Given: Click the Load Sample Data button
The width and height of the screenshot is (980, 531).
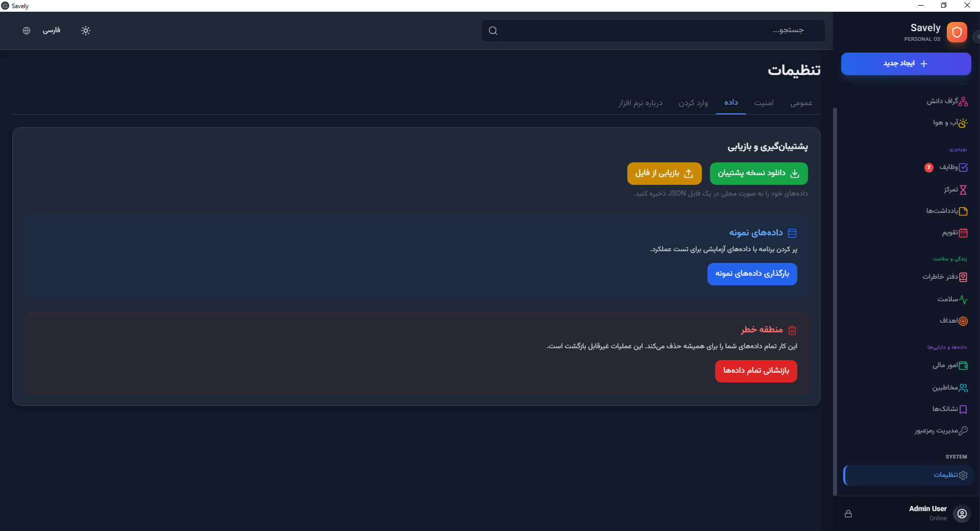Looking at the screenshot, I should click(x=752, y=274).
